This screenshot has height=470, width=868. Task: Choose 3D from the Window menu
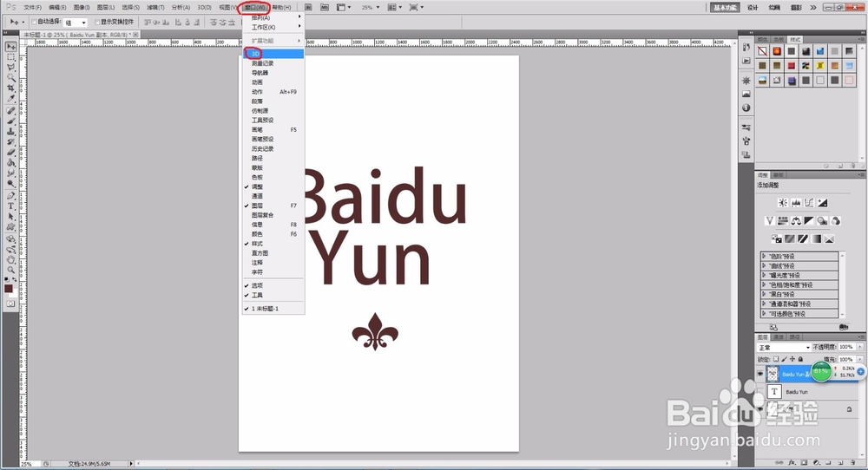pyautogui.click(x=273, y=54)
